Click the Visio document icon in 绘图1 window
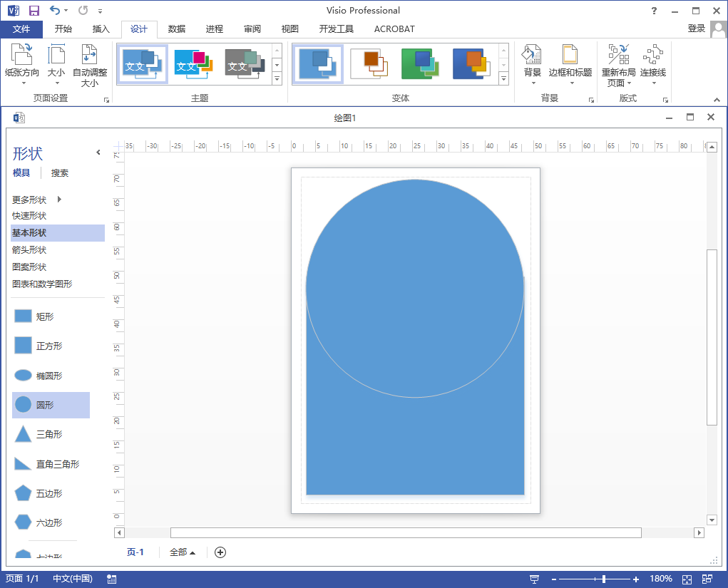Viewport: 728px width, 588px height. (19, 118)
